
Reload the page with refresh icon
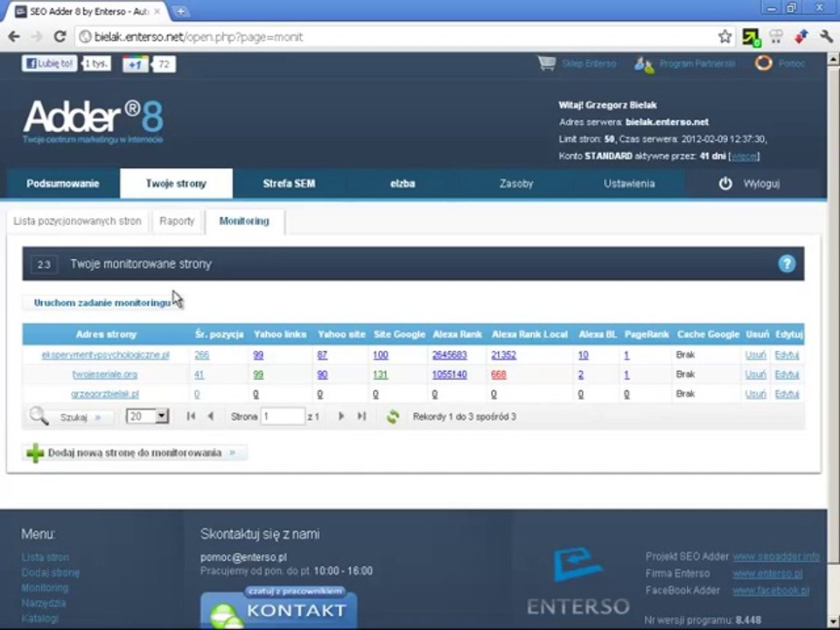[60, 37]
